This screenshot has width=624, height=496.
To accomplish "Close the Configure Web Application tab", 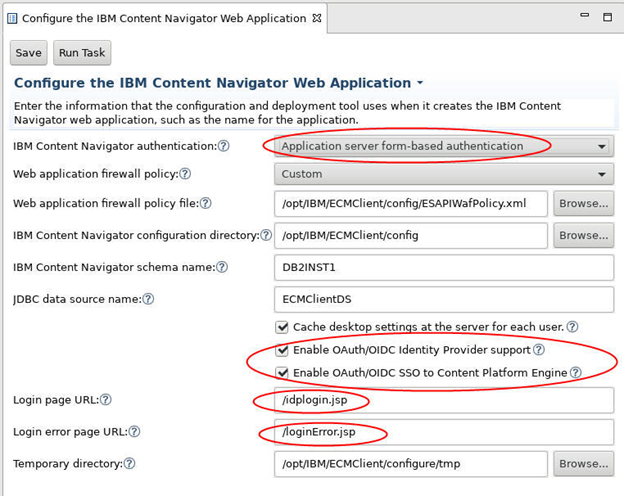I will click(x=317, y=18).
